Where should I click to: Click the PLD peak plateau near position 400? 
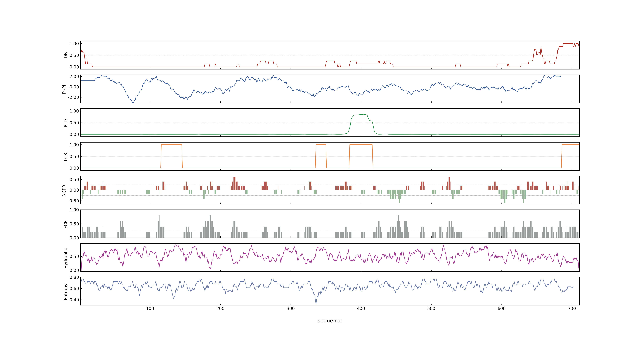pyautogui.click(x=361, y=115)
